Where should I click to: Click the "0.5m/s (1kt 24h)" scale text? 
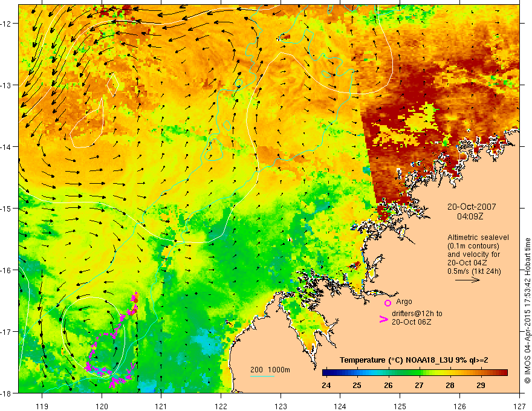click(474, 271)
